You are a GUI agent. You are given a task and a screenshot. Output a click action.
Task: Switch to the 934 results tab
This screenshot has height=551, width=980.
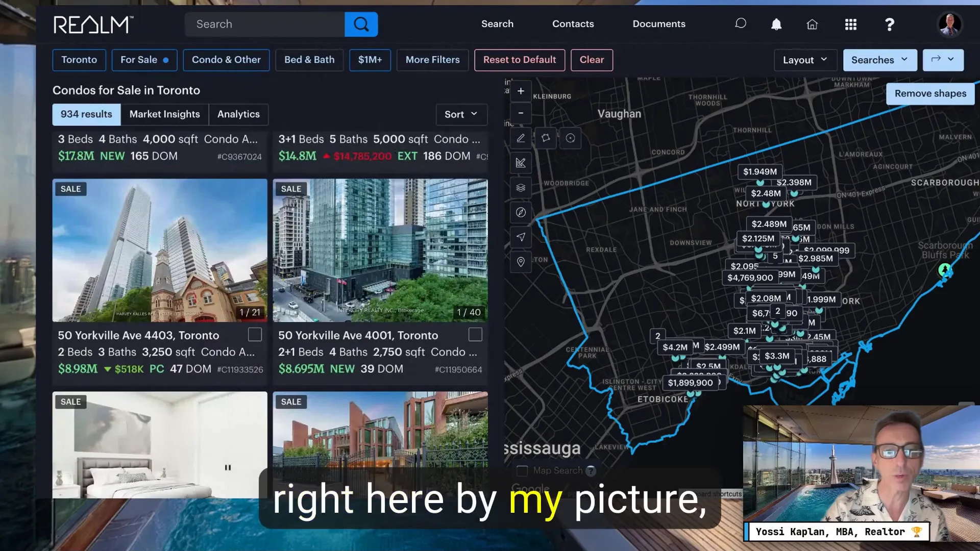click(86, 114)
